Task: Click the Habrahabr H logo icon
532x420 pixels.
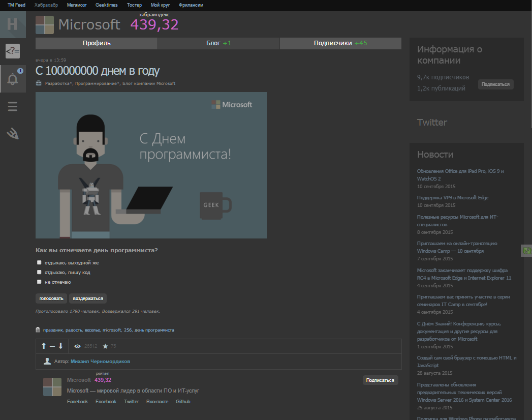Action: tap(13, 24)
